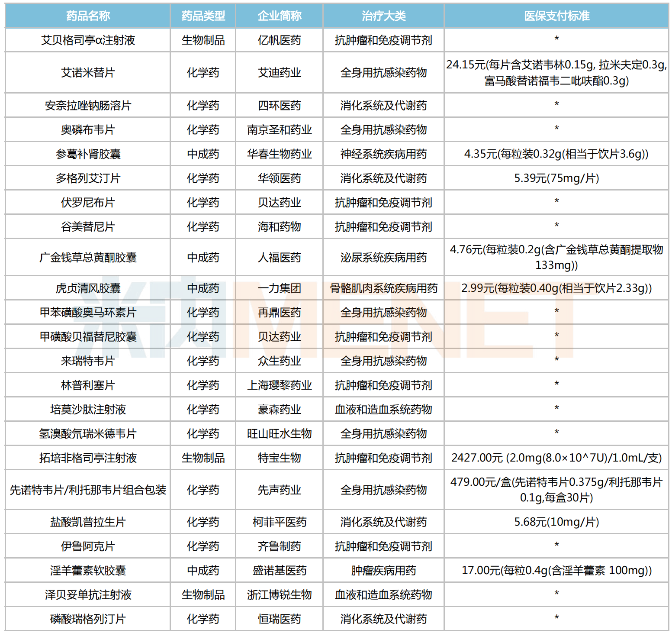Image resolution: width=672 pixels, height=633 pixels.
Task: Select the 5.39元(75mg/片) price cell
Action: tap(556, 178)
